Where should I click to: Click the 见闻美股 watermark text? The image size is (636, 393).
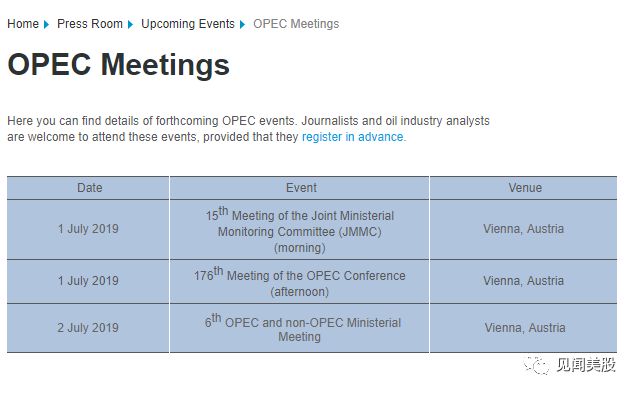pos(586,365)
